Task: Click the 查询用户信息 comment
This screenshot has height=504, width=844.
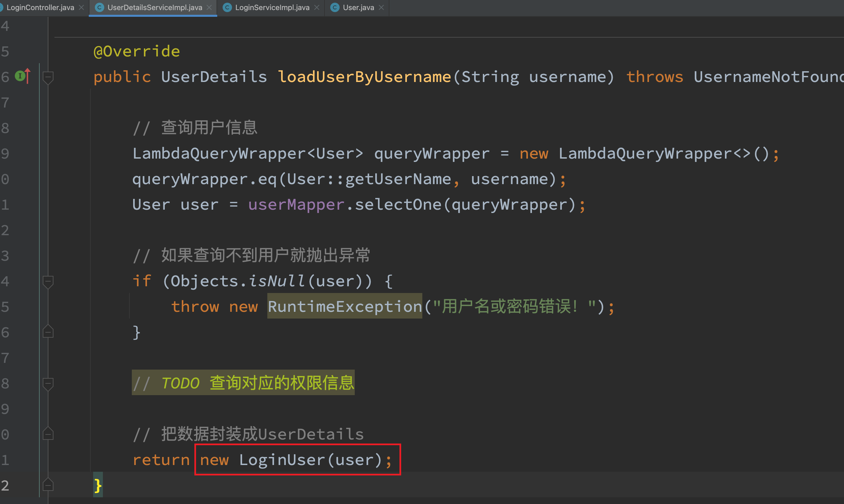Action: [195, 128]
